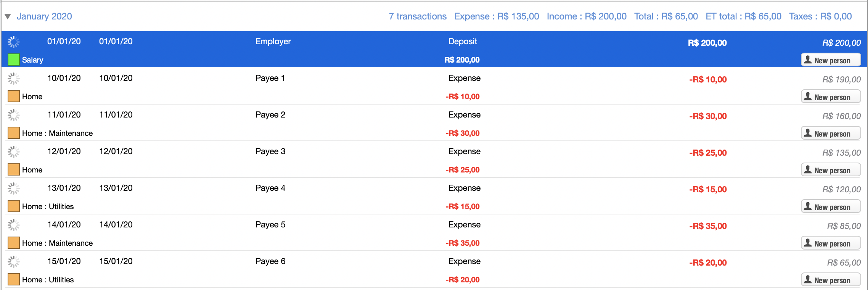This screenshot has width=868, height=290.
Task: Click the status icon for Payee 1 transaction
Action: pos(14,79)
